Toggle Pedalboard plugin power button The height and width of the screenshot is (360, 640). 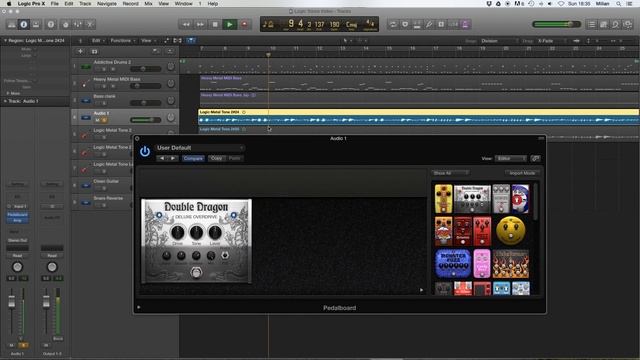tap(145, 151)
